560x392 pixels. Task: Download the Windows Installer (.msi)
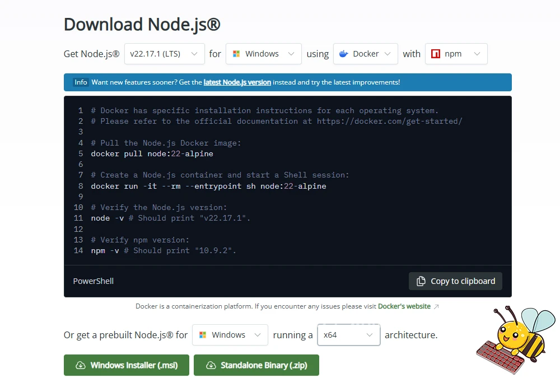point(127,365)
